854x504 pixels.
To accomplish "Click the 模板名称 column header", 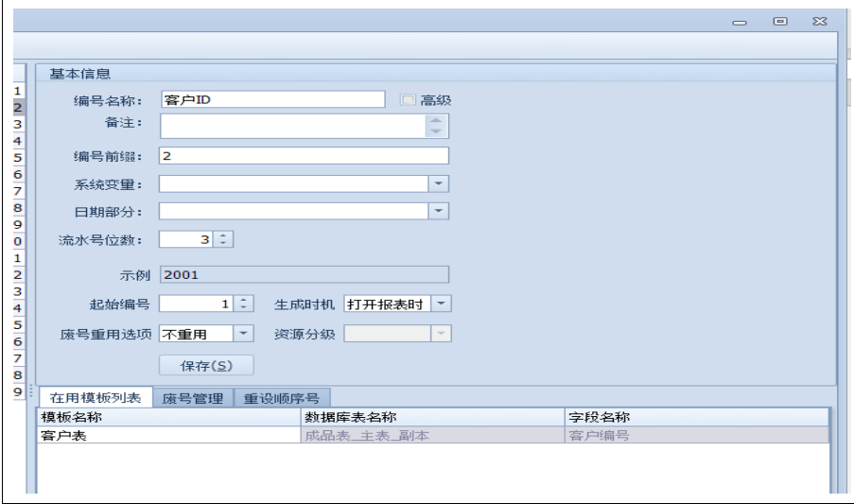I will [x=168, y=417].
